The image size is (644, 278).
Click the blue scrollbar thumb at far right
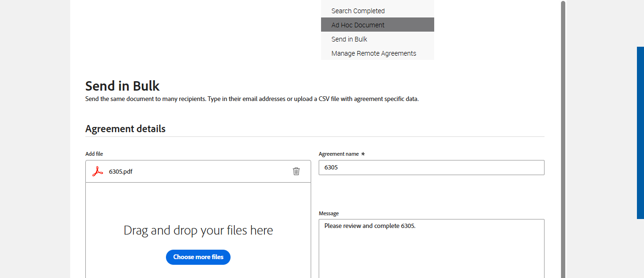click(640, 132)
